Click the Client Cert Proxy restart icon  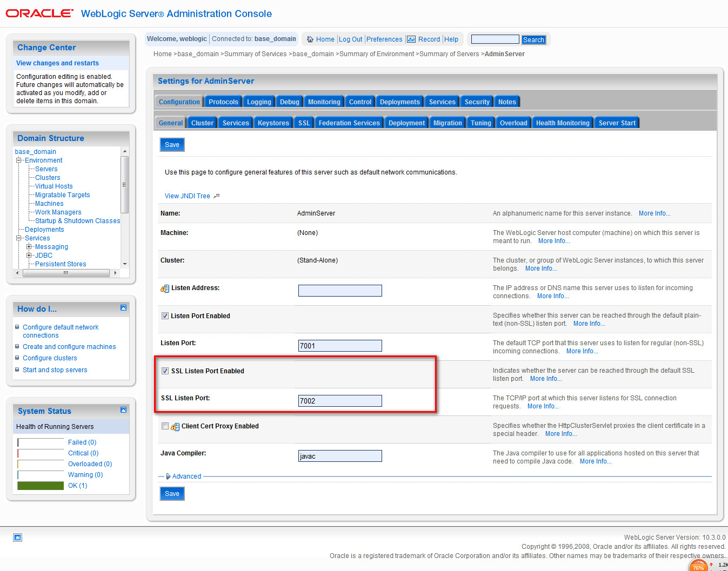click(175, 427)
